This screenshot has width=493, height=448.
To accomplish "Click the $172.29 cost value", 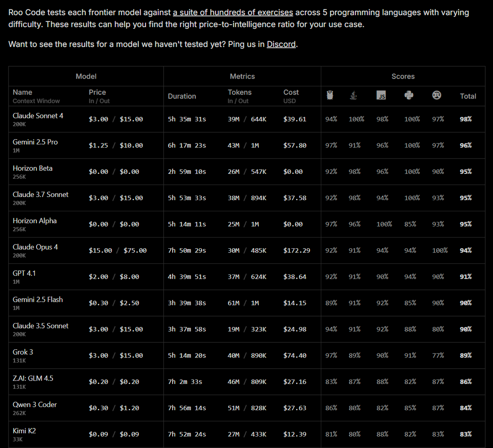I will (297, 250).
